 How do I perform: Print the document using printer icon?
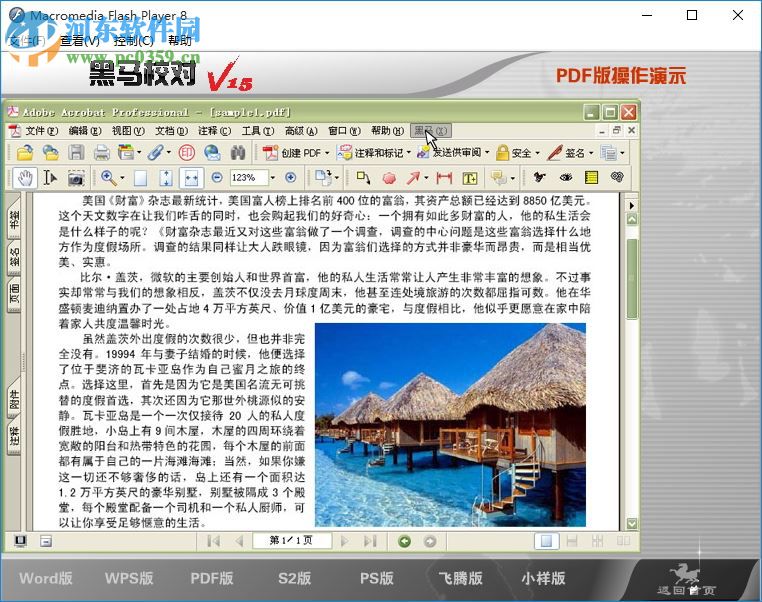click(x=101, y=153)
